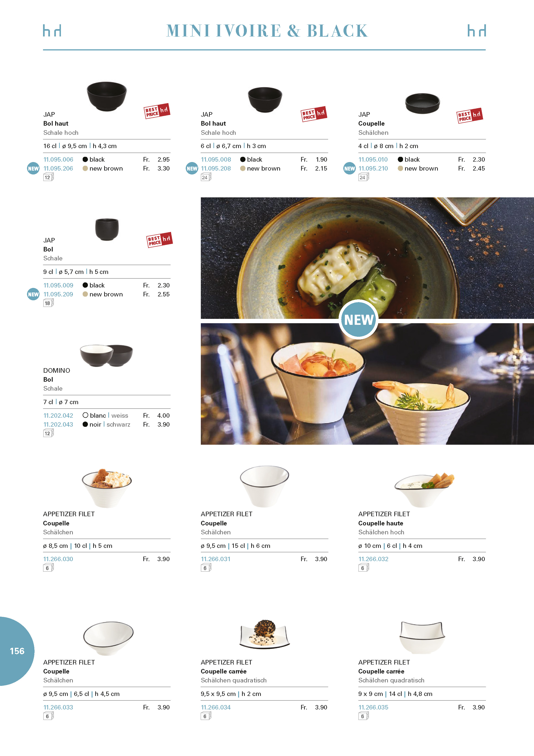Click the page number 156 tab
534x756 pixels.
pos(17,651)
